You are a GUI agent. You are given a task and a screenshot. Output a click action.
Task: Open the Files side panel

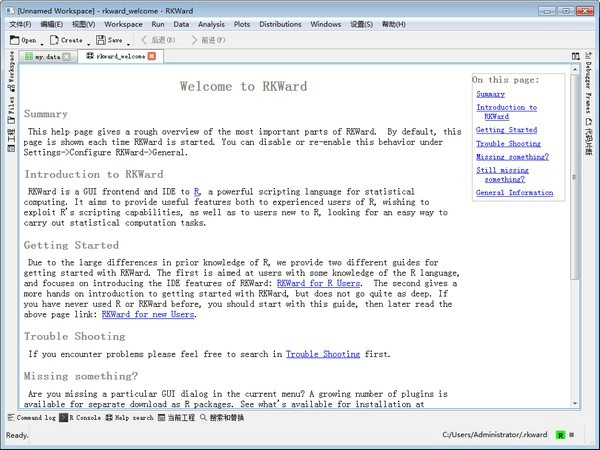(11, 101)
